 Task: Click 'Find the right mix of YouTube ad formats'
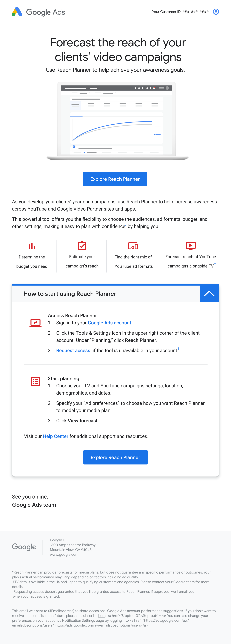point(133,261)
